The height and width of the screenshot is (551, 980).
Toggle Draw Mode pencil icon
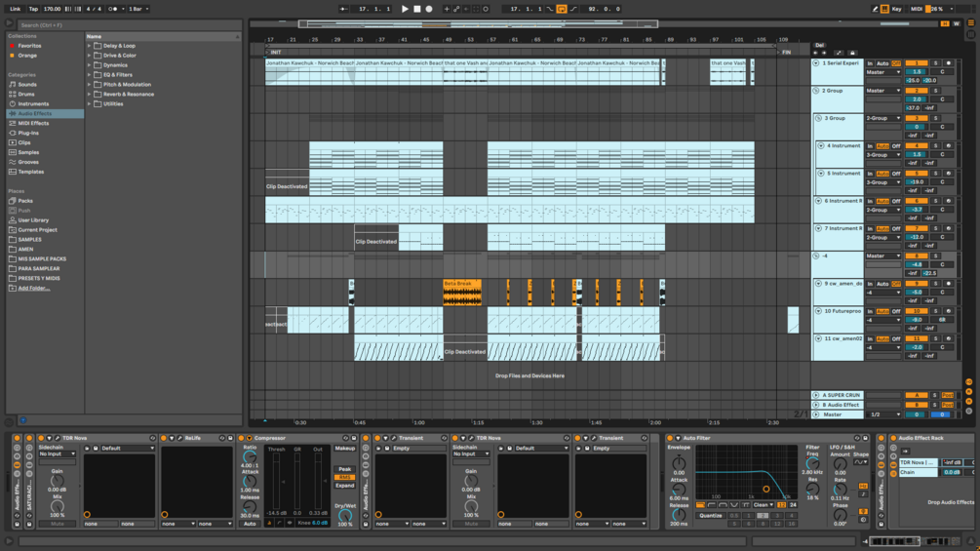875,9
